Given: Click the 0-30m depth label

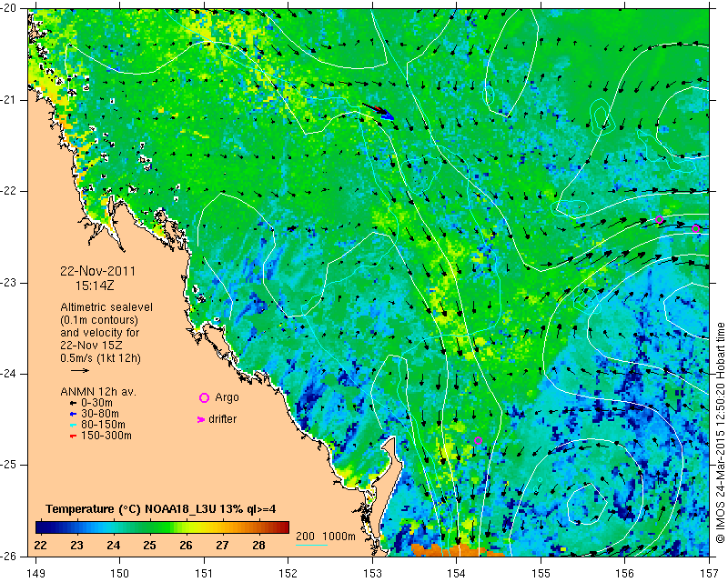Looking at the screenshot, I should coord(96,403).
